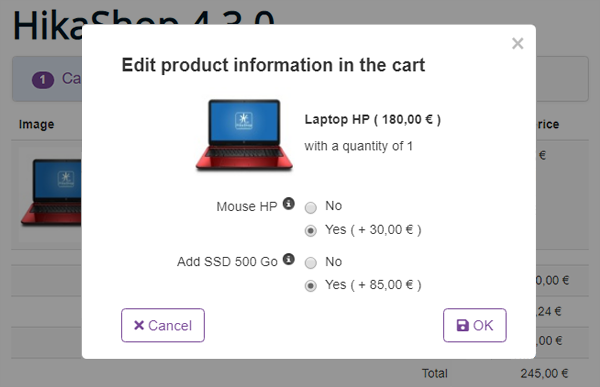Click the floppy disk icon on OK button
The width and height of the screenshot is (600, 387).
tap(463, 325)
